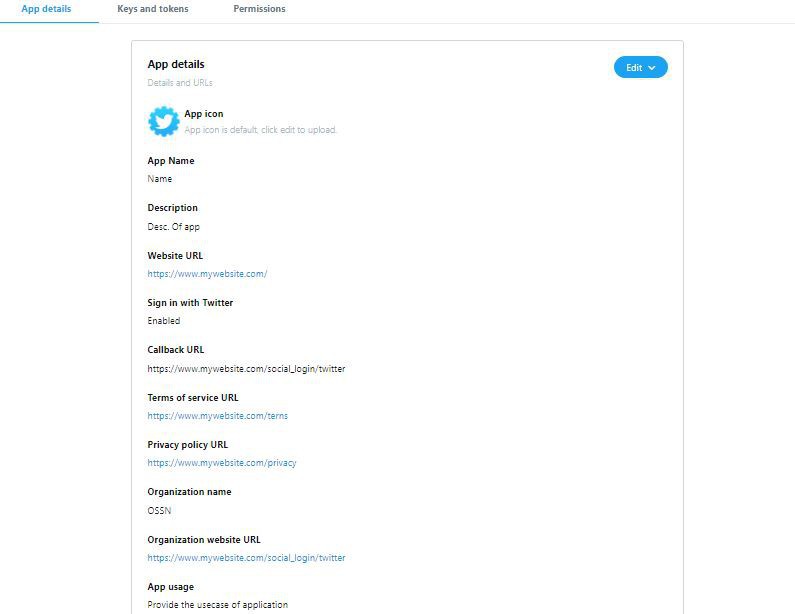Click the Callback URL text value
Image resolution: width=795 pixels, height=614 pixels.
tap(246, 369)
